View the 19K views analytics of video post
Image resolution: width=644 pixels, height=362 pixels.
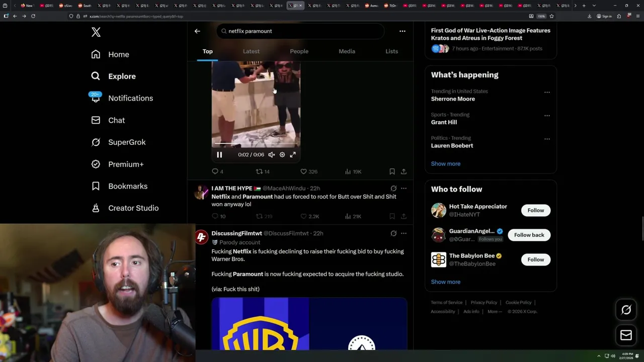pyautogui.click(x=353, y=171)
